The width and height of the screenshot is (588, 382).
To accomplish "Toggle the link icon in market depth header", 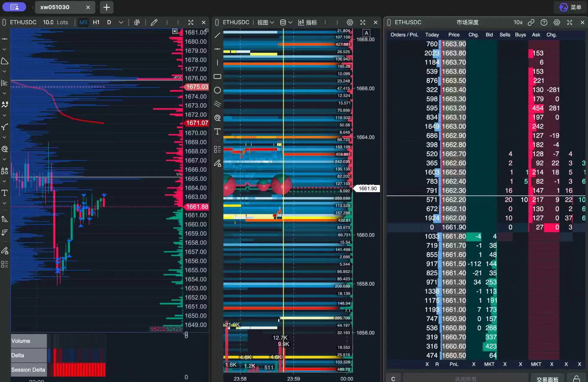I will click(531, 22).
